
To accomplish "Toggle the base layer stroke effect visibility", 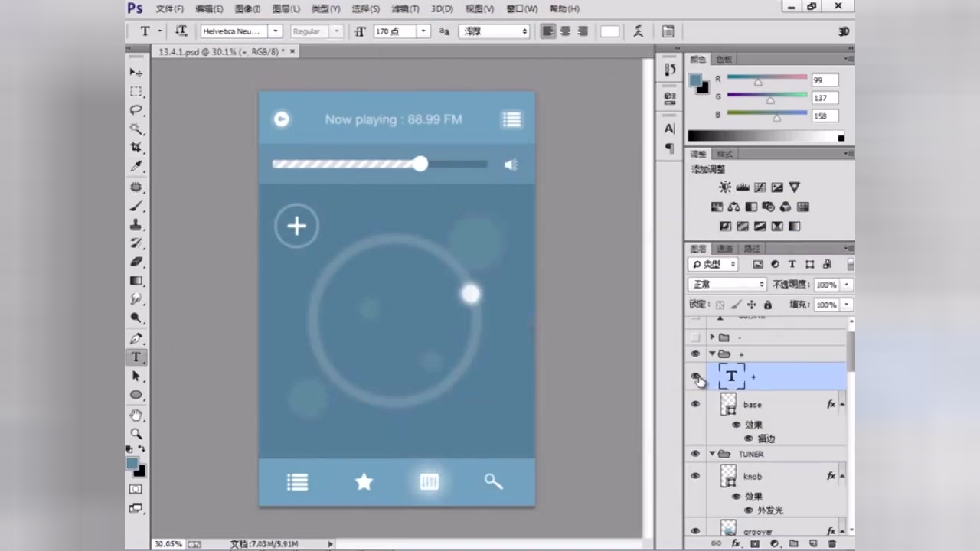I will point(749,439).
